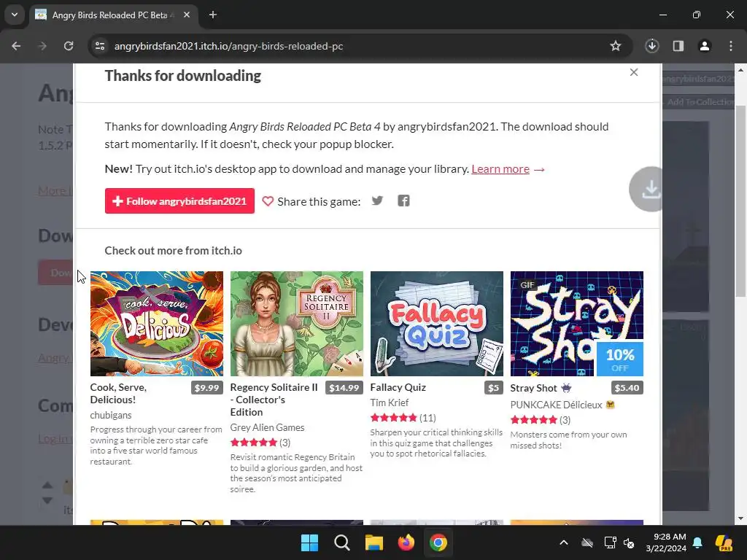Share this game on Facebook

tap(403, 201)
